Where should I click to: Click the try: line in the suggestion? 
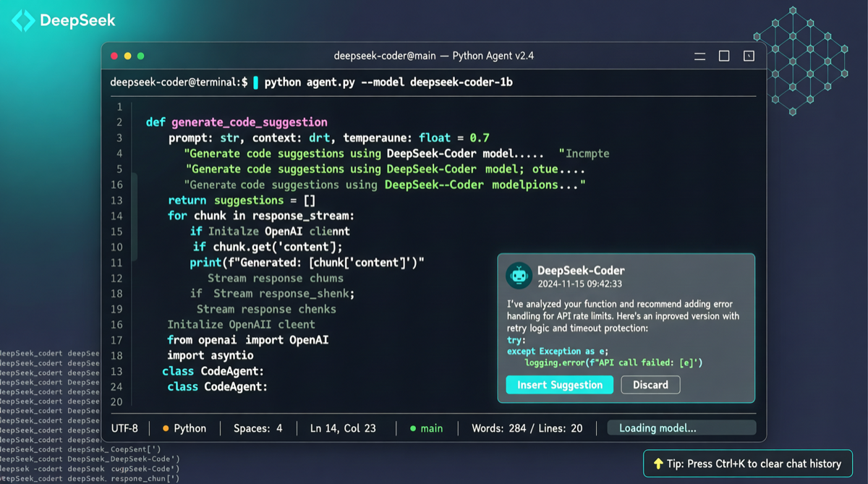click(x=516, y=340)
